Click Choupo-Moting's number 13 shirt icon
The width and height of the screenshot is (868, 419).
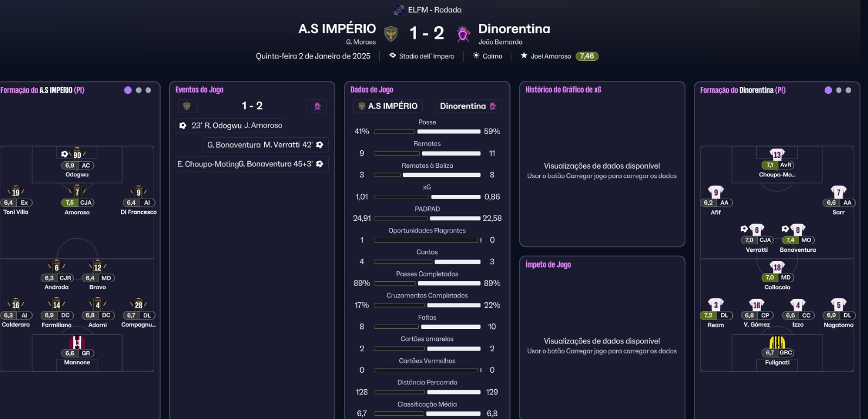point(777,155)
